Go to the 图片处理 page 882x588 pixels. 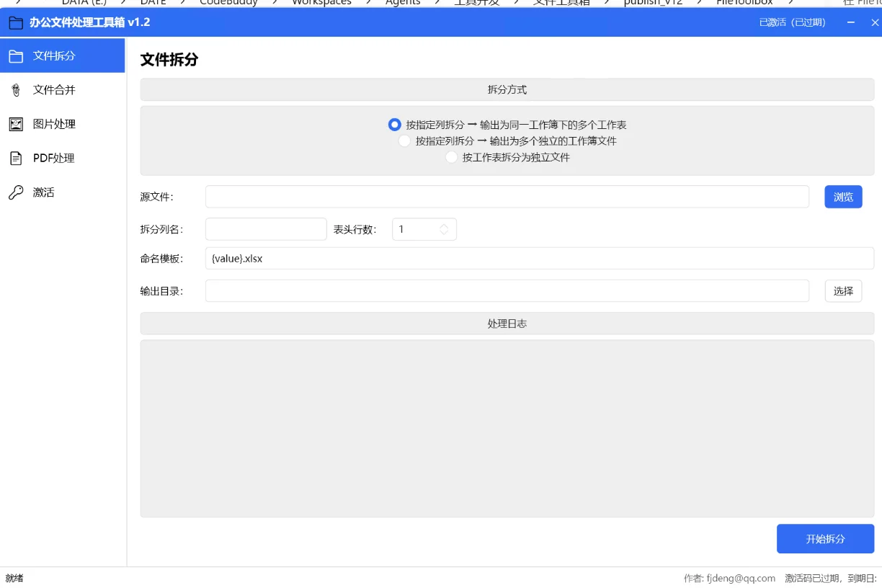(63, 124)
